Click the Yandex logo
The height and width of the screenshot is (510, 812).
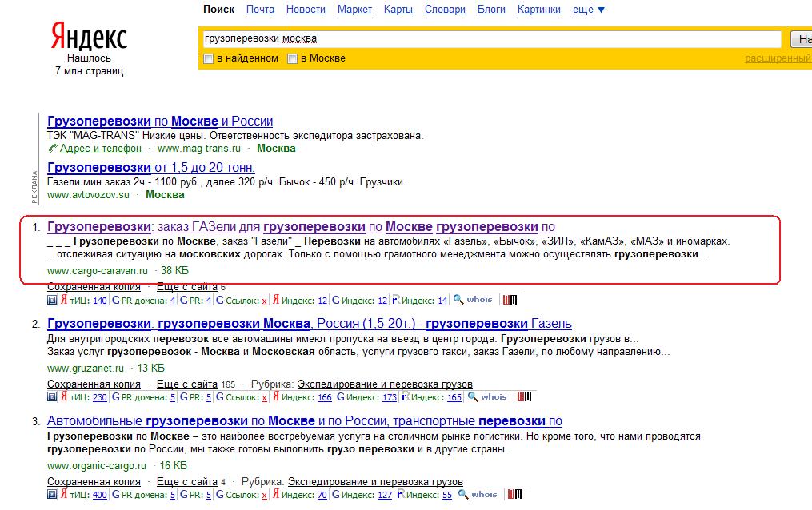click(89, 36)
